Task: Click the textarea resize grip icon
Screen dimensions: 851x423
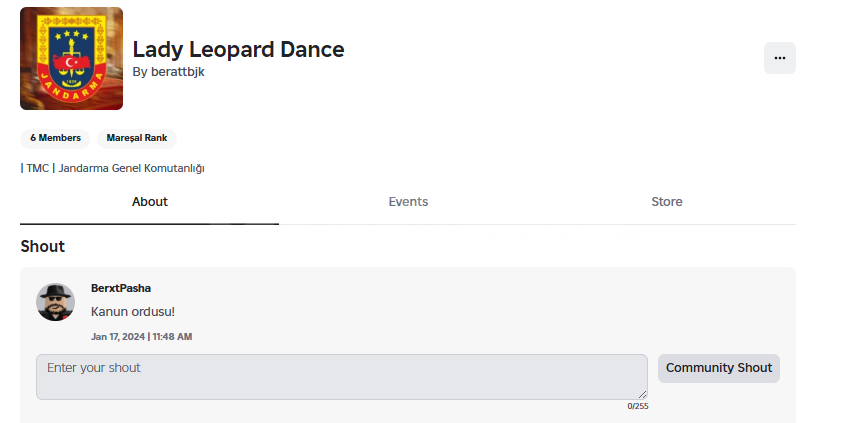Action: point(642,394)
